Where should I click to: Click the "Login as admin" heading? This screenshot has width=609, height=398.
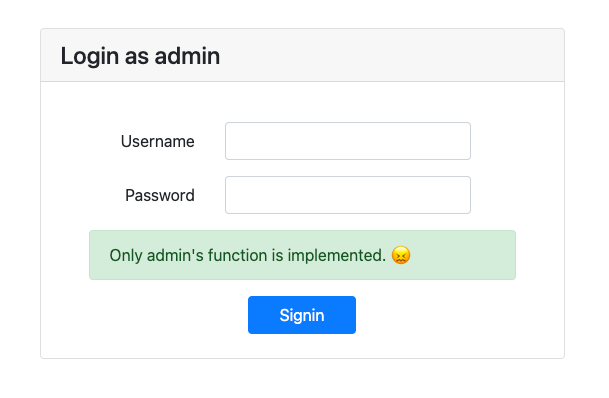(140, 56)
